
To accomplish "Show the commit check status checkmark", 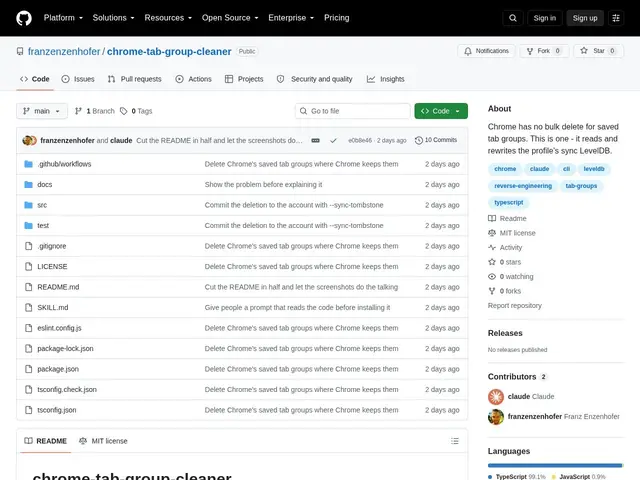I will click(x=333, y=140).
